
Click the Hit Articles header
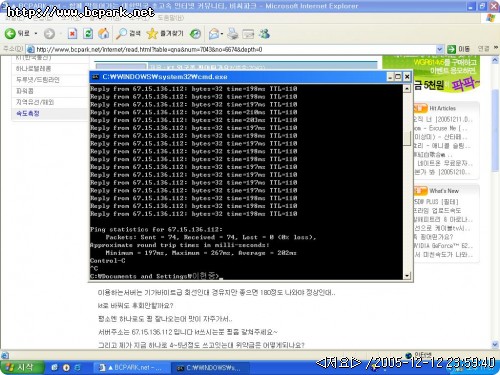coord(442,108)
